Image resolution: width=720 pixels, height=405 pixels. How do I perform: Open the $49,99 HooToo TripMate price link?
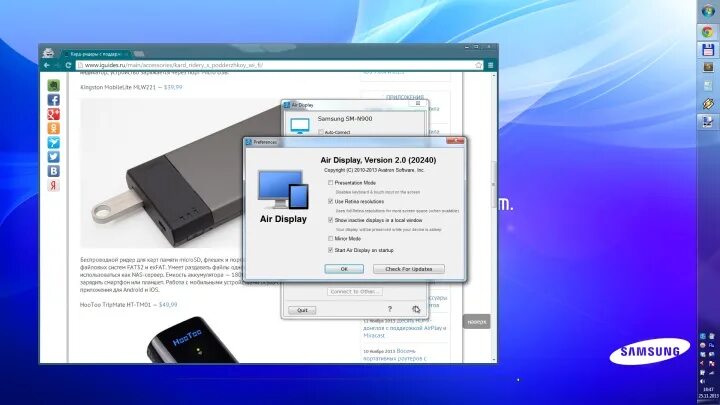pos(168,304)
